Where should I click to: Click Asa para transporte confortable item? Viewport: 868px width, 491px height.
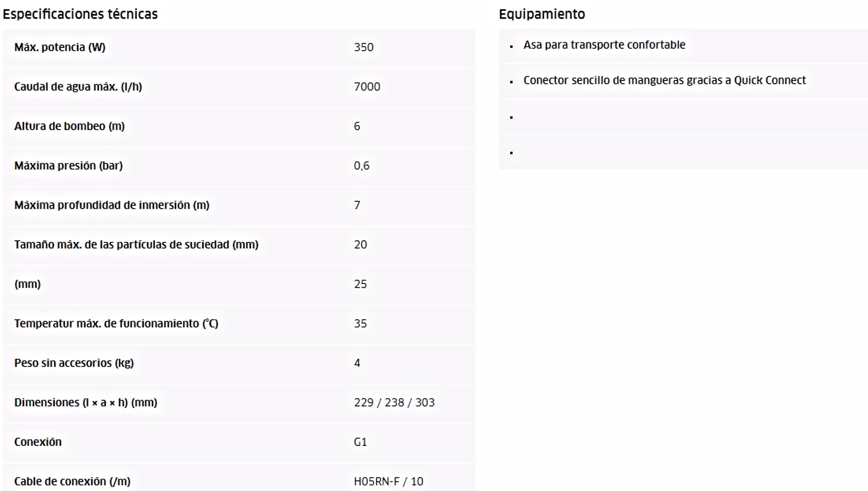point(604,45)
